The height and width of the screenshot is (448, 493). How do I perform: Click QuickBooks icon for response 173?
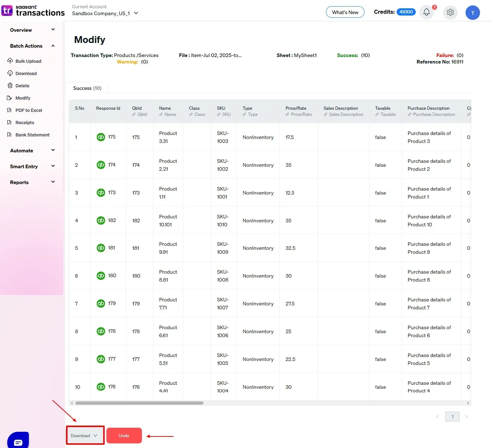coord(101,193)
